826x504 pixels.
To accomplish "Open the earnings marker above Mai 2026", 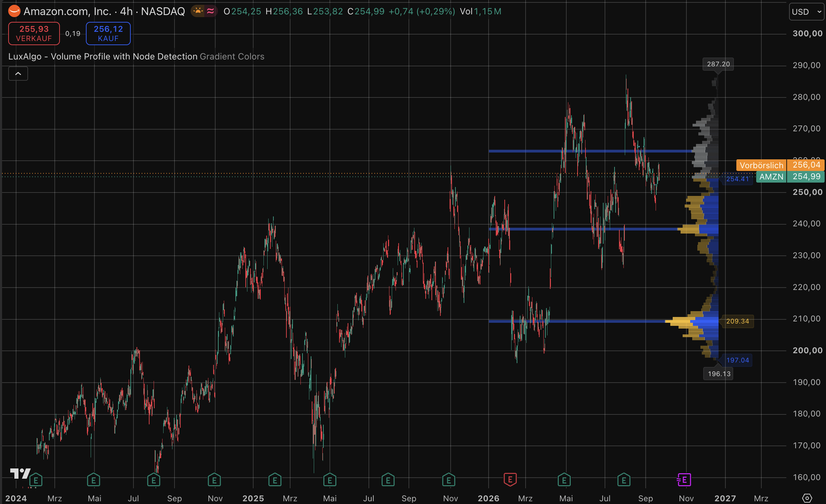I will point(564,480).
